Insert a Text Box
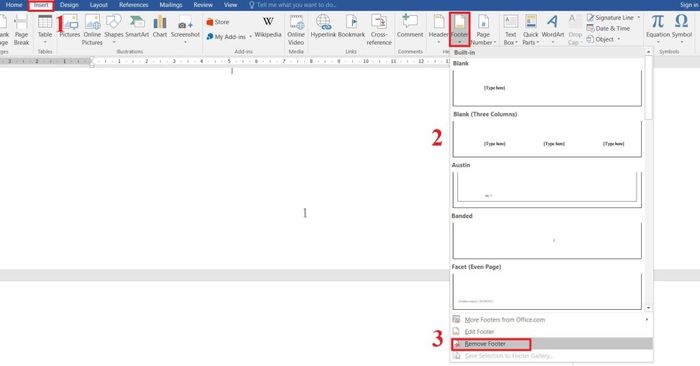This screenshot has height=366, width=700. (510, 29)
